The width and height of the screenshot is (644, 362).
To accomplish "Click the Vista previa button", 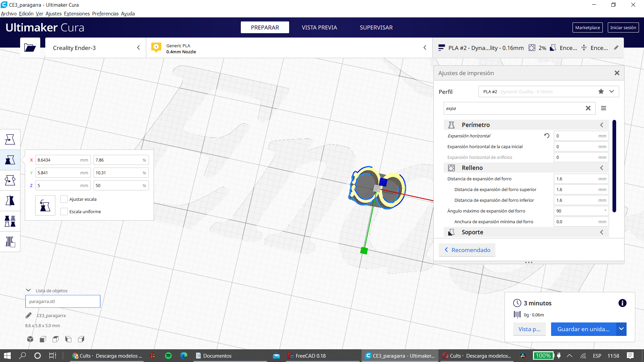I will click(x=530, y=329).
